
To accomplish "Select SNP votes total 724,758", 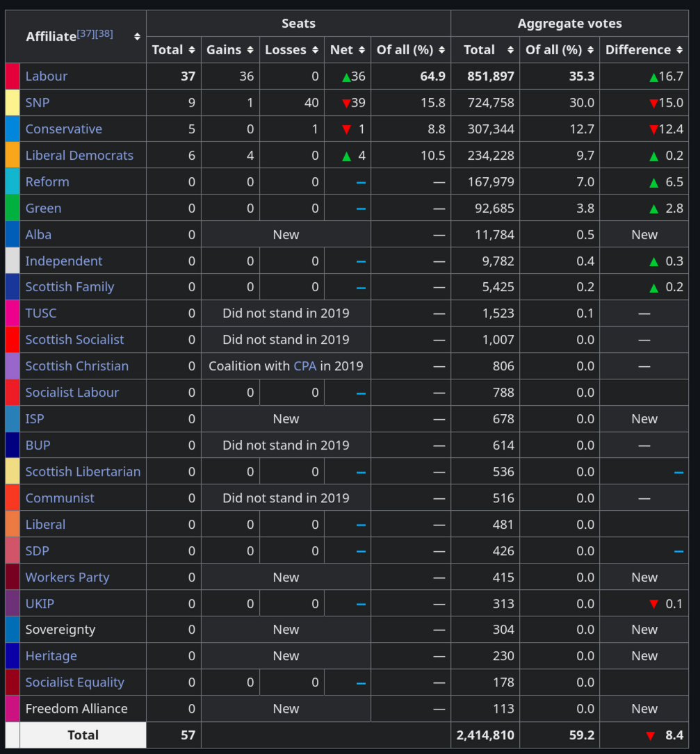I will 491,102.
